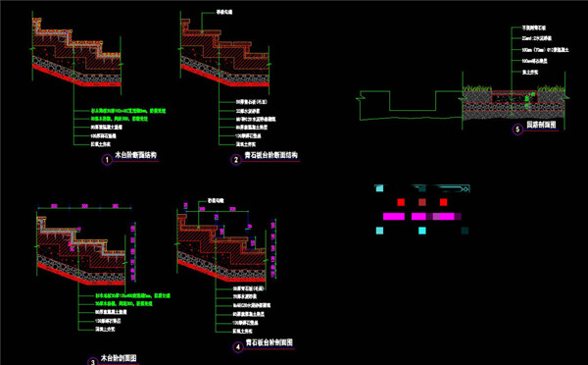Click the top leader label above drawing 4

(216, 201)
